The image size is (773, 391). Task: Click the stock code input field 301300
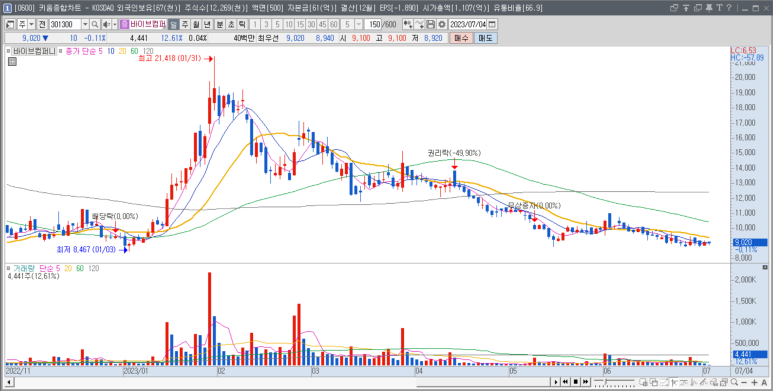tap(65, 25)
